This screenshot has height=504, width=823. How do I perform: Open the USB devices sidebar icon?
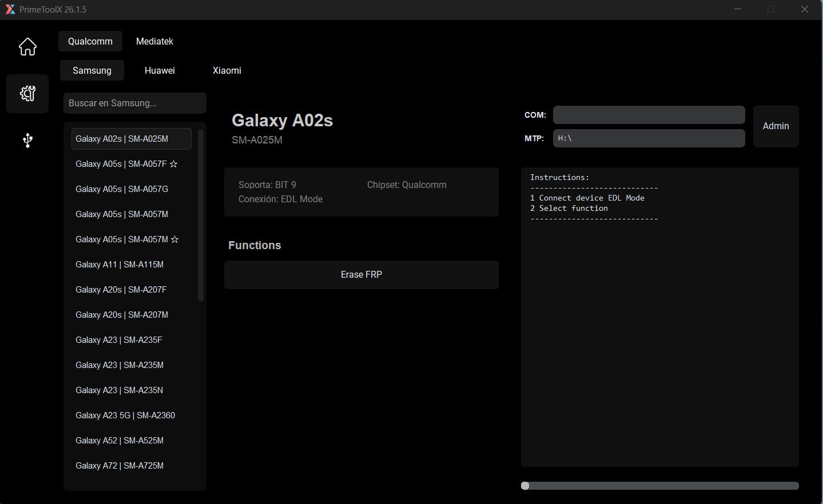click(x=27, y=141)
